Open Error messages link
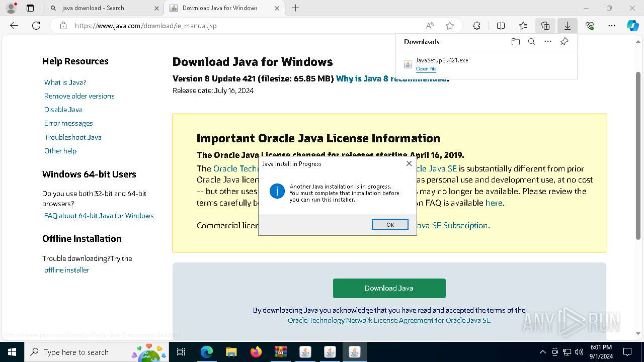644x362 pixels. [68, 123]
